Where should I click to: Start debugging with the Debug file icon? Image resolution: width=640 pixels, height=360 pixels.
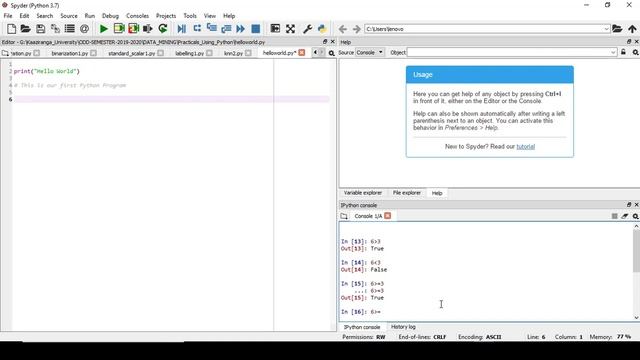182,29
